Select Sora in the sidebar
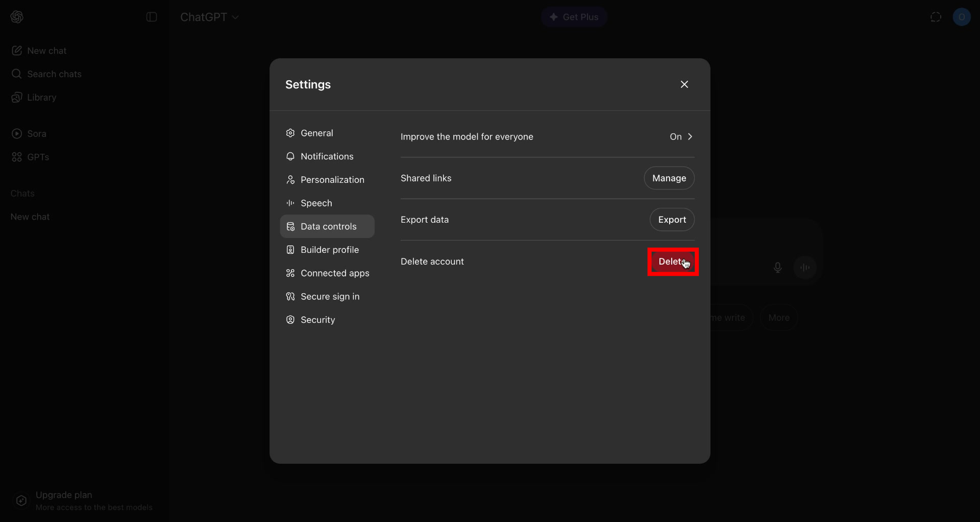The height and width of the screenshot is (522, 980). pyautogui.click(x=36, y=133)
